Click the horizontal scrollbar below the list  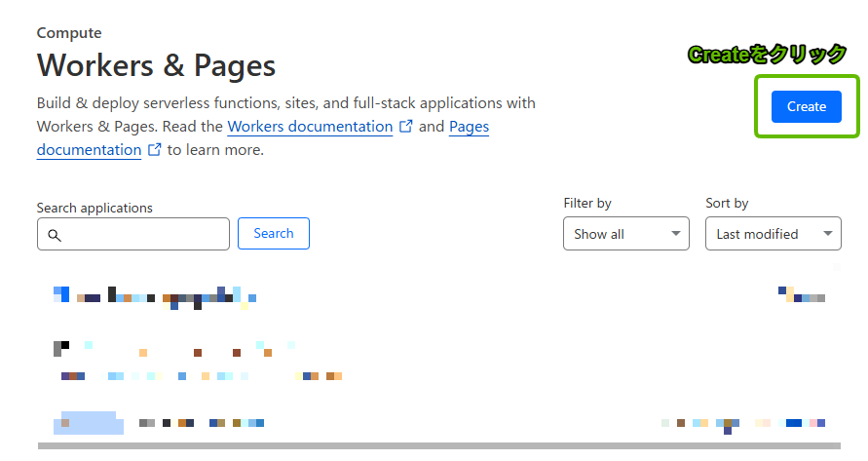click(438, 446)
